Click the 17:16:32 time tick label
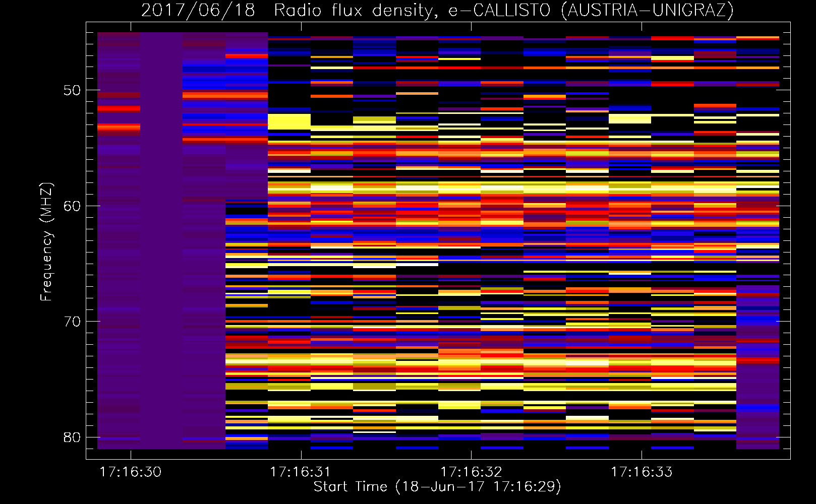This screenshot has width=816, height=504. pyautogui.click(x=471, y=472)
